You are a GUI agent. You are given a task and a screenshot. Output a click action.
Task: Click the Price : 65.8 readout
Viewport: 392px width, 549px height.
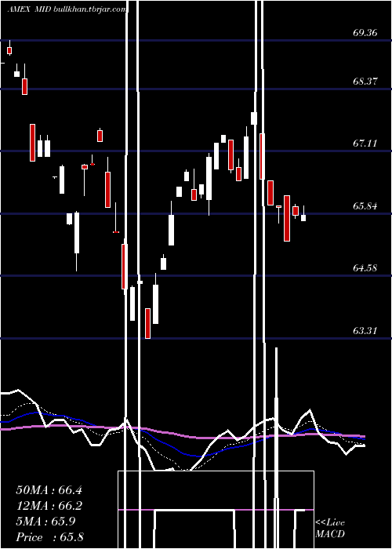tap(49, 537)
